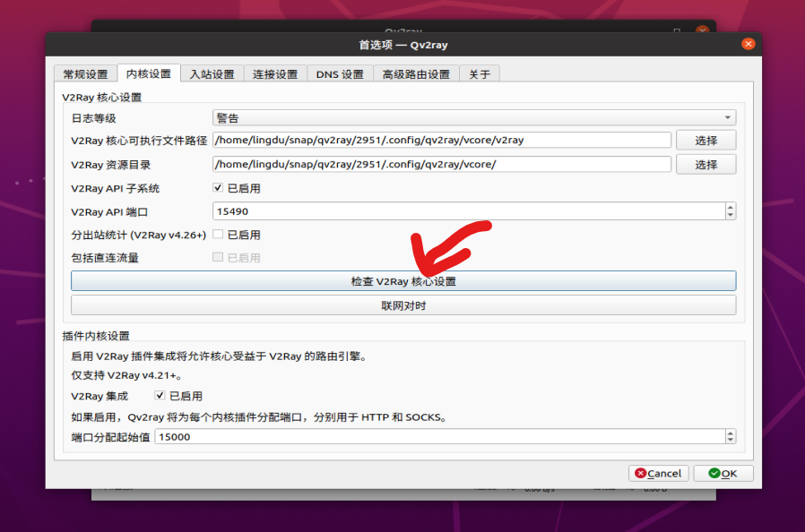Click 选择 button for V2Ray executable path
Viewport: 805px width, 532px height.
pyautogui.click(x=705, y=140)
